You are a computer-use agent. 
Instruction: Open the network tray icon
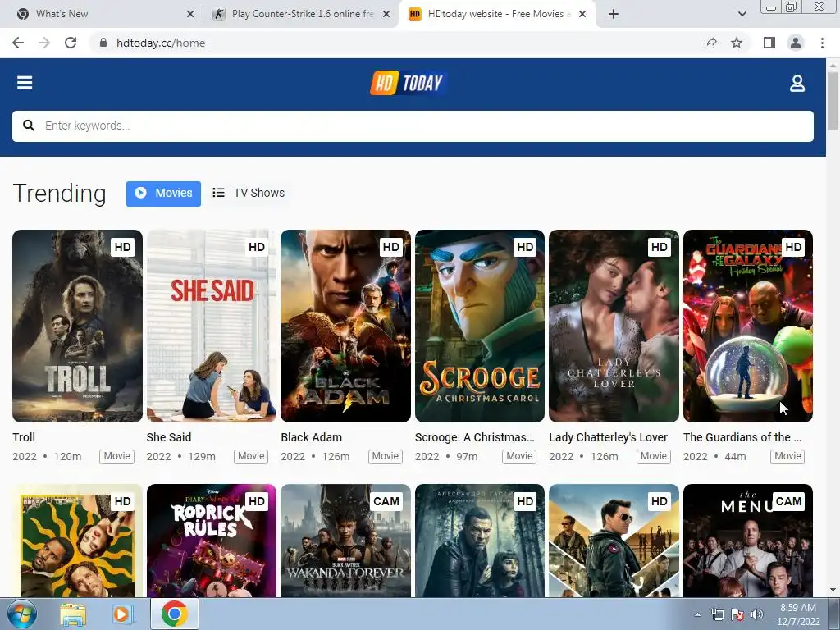717,614
